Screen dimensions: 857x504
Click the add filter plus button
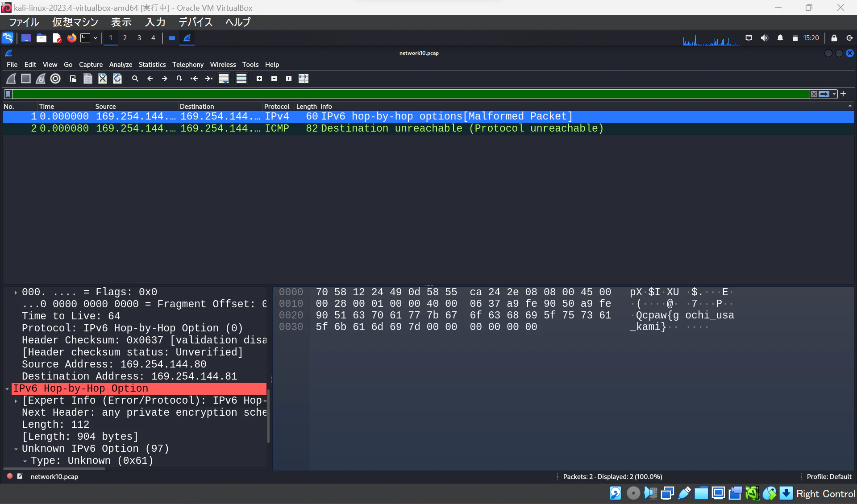(x=843, y=94)
